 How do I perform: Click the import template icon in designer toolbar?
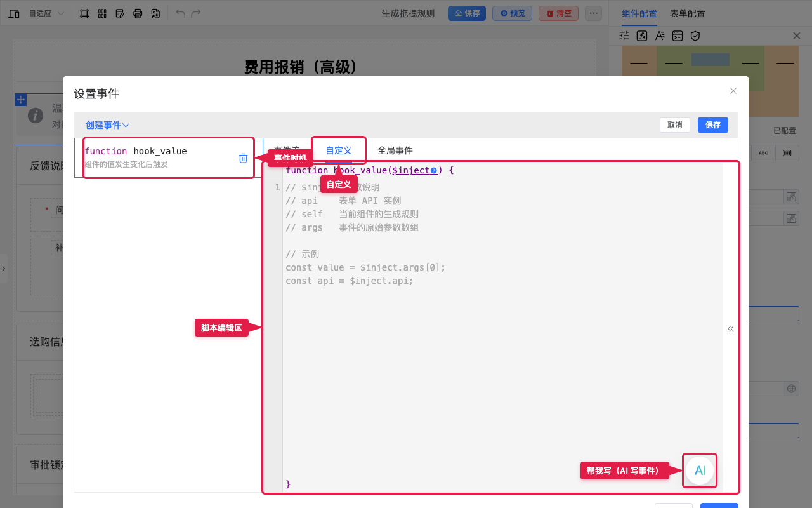[155, 13]
